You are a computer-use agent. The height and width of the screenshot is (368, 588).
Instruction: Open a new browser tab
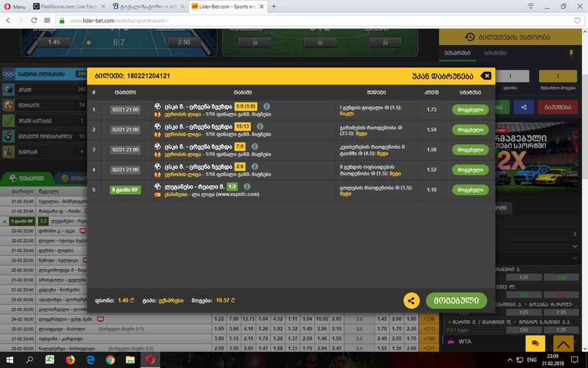(274, 6)
